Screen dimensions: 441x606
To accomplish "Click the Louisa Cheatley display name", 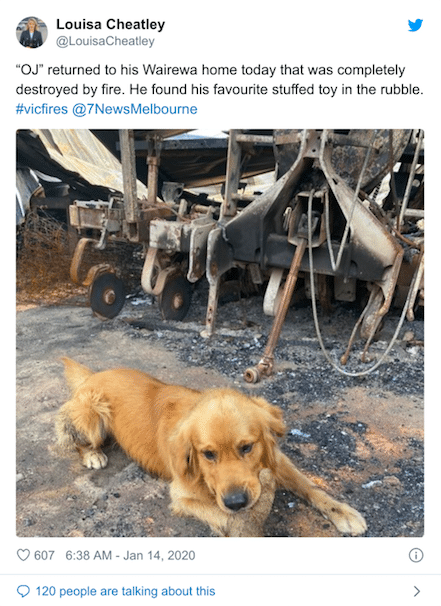I will click(111, 24).
